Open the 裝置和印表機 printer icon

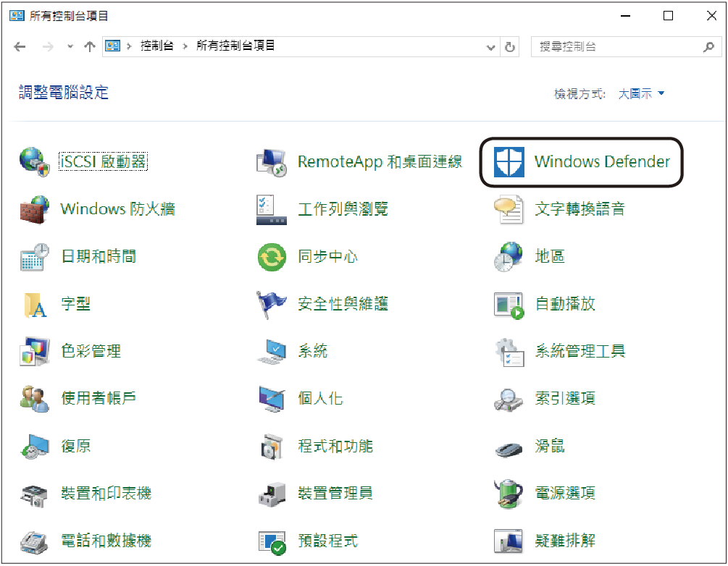point(34,496)
